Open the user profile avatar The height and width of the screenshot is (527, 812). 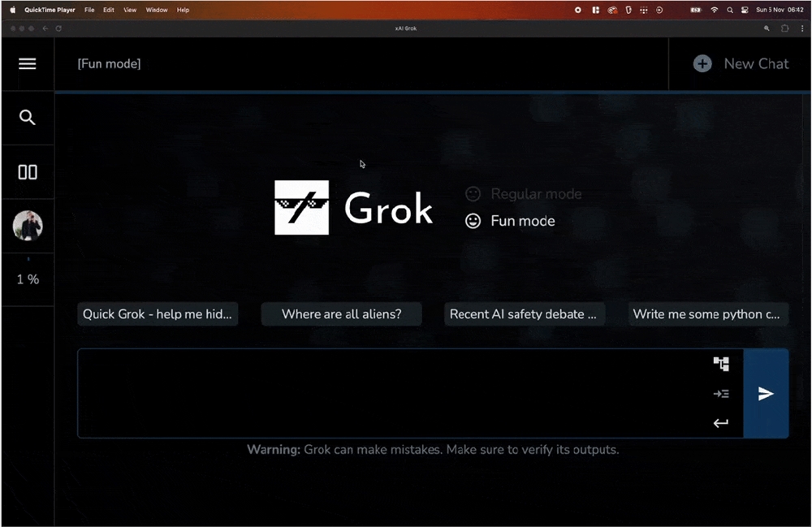click(x=28, y=226)
